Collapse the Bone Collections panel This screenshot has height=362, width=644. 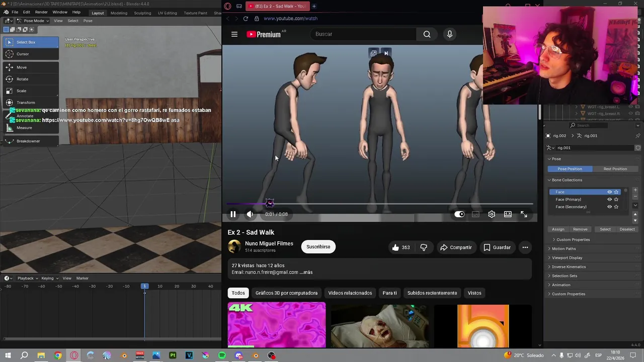[567, 180]
